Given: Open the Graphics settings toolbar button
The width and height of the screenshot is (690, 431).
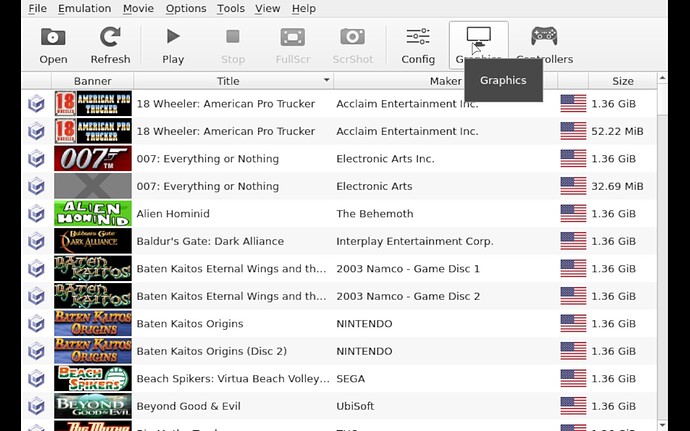Looking at the screenshot, I should pos(478,45).
